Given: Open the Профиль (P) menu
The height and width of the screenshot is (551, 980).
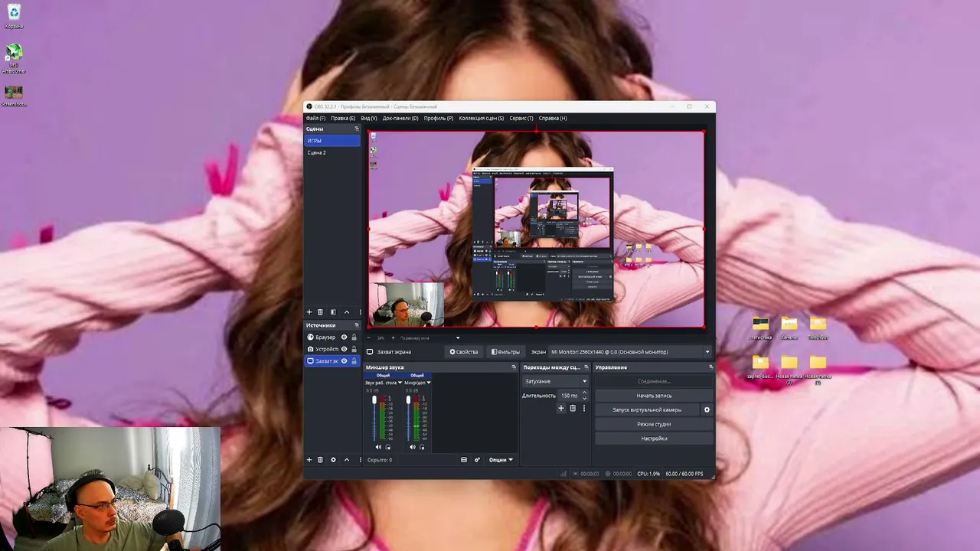Looking at the screenshot, I should pos(439,119).
